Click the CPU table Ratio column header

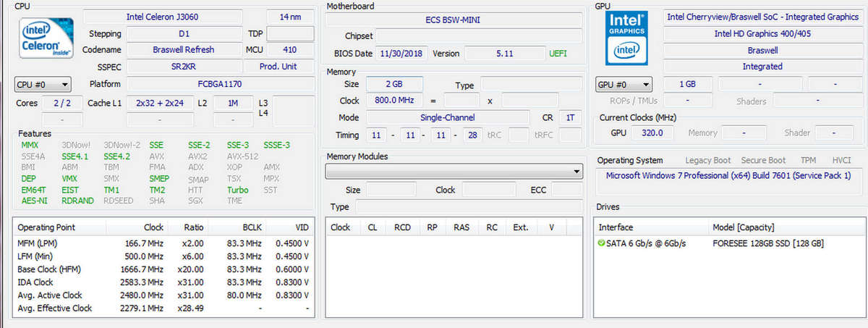pos(193,227)
